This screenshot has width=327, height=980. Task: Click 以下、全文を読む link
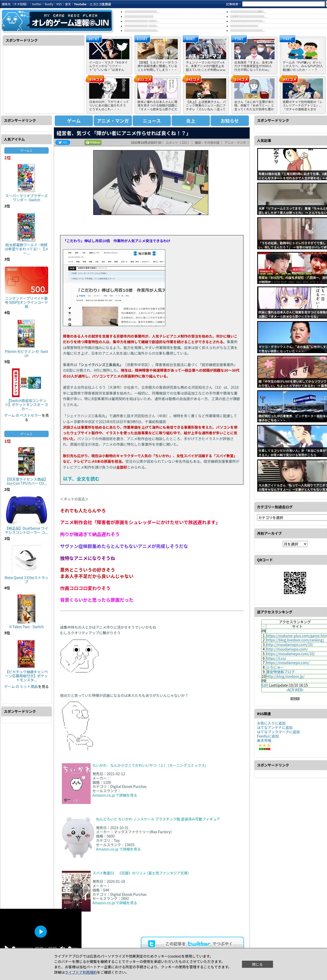pyautogui.click(x=81, y=479)
